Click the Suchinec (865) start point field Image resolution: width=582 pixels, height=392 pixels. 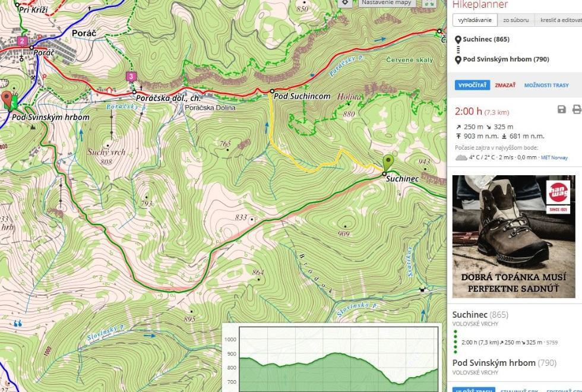pyautogui.click(x=486, y=40)
